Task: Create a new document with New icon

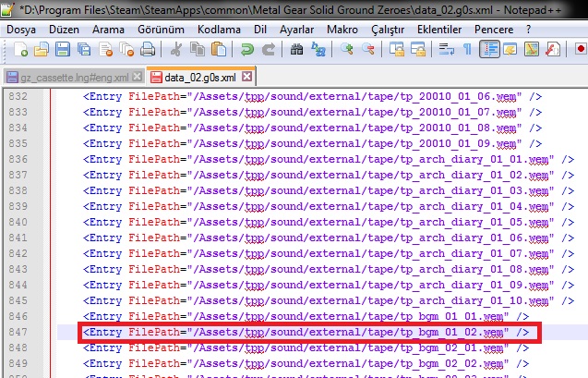Action: [x=20, y=49]
